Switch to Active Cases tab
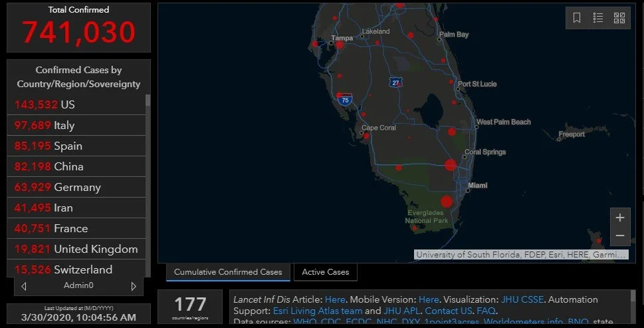 click(325, 272)
